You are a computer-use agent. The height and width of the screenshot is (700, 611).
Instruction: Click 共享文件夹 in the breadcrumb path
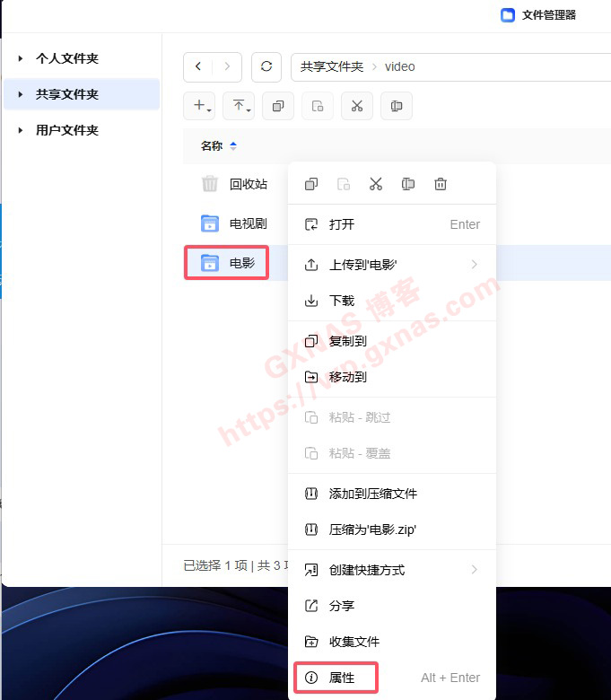331,66
